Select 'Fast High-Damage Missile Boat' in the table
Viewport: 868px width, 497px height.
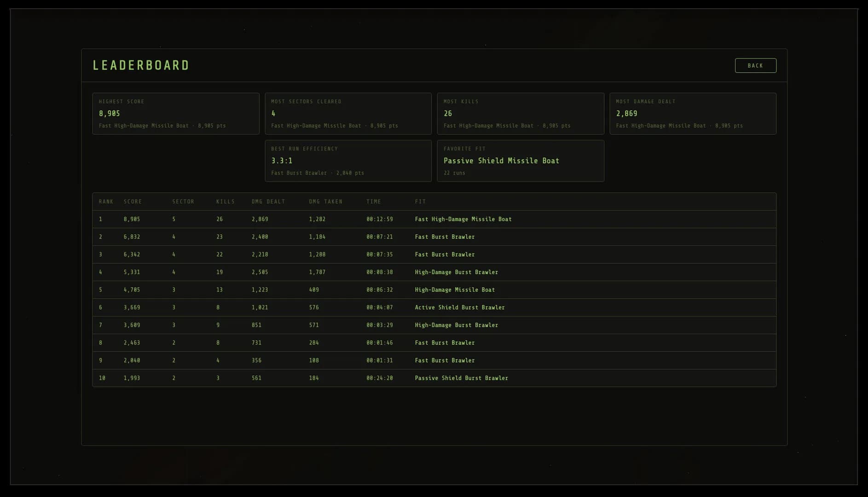pos(463,219)
